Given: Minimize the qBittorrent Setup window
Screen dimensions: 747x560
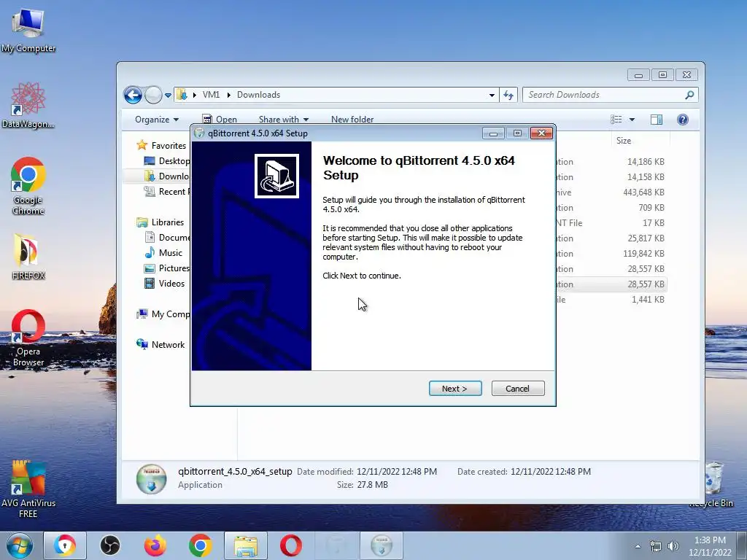Looking at the screenshot, I should 493,133.
